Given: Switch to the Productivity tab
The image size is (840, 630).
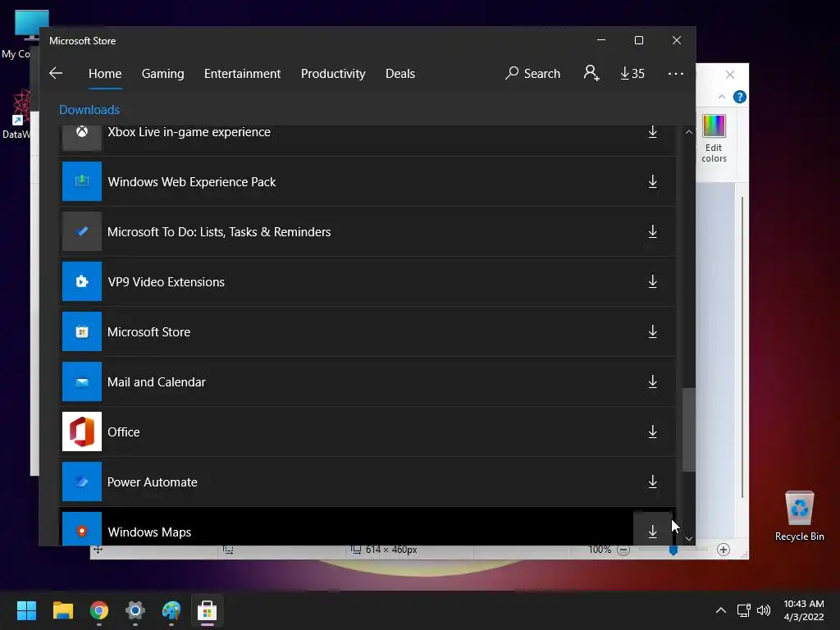Looking at the screenshot, I should tap(333, 73).
